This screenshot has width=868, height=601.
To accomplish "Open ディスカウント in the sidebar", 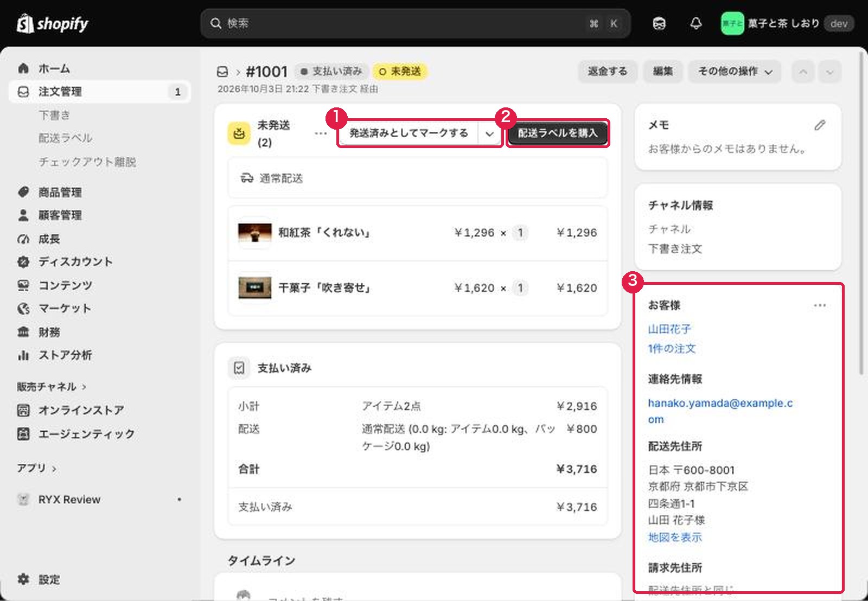I will pyautogui.click(x=75, y=261).
